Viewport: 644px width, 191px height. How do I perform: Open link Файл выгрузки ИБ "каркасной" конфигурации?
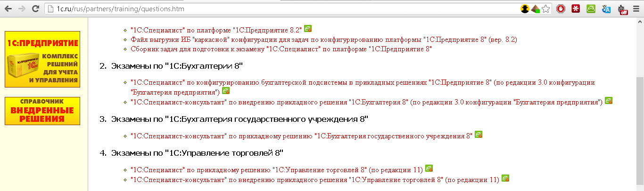tap(324, 40)
